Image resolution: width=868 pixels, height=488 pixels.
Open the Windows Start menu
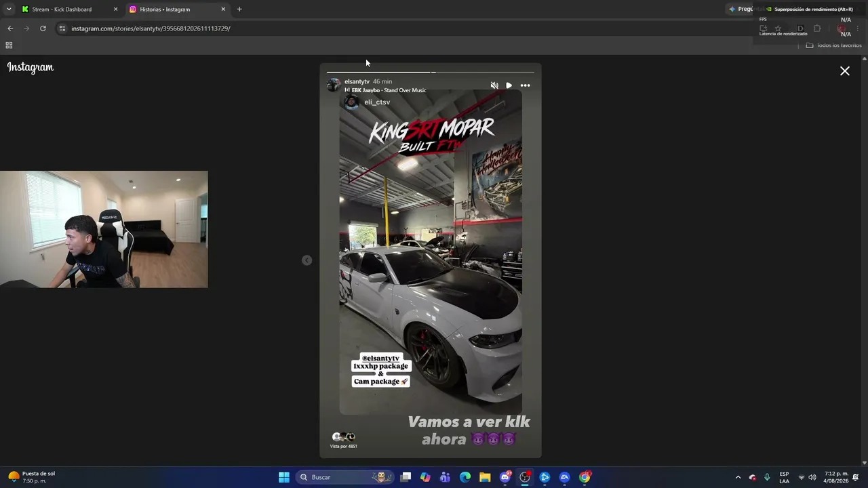[284, 477]
